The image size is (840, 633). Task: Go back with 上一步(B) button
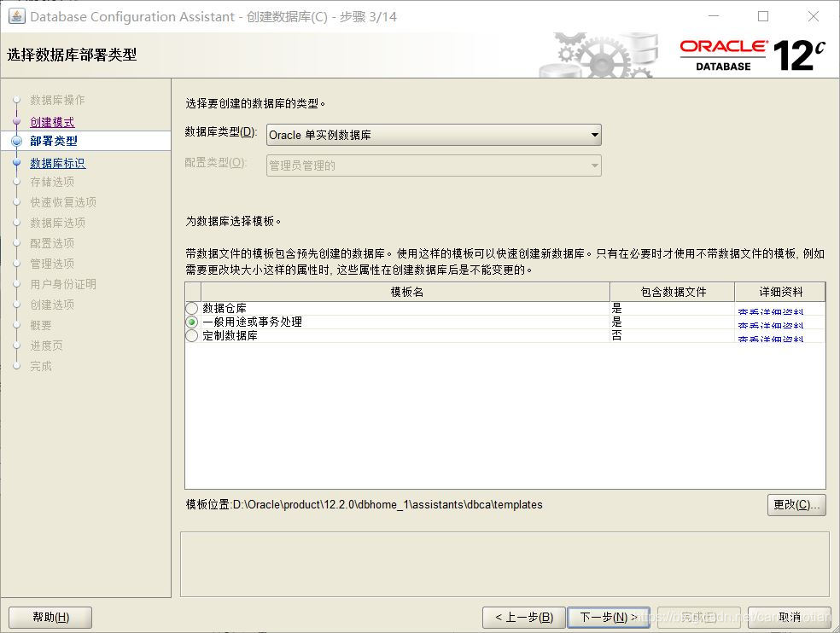tap(524, 618)
